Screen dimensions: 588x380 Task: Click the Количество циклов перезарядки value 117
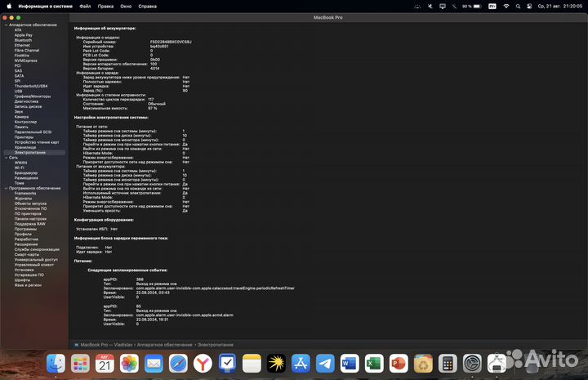coord(151,100)
